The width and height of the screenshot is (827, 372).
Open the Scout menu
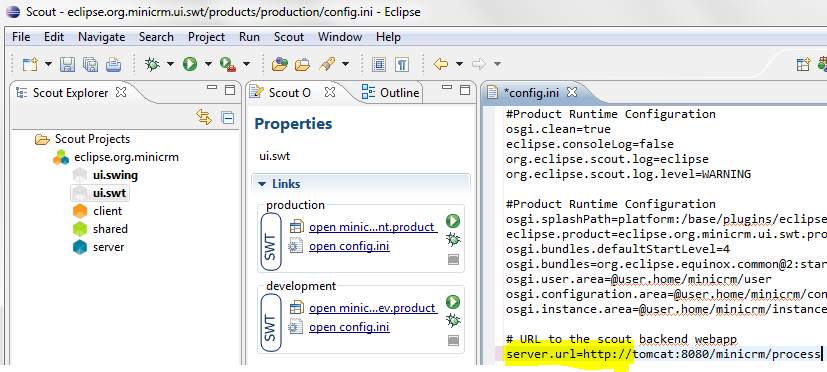(x=289, y=37)
